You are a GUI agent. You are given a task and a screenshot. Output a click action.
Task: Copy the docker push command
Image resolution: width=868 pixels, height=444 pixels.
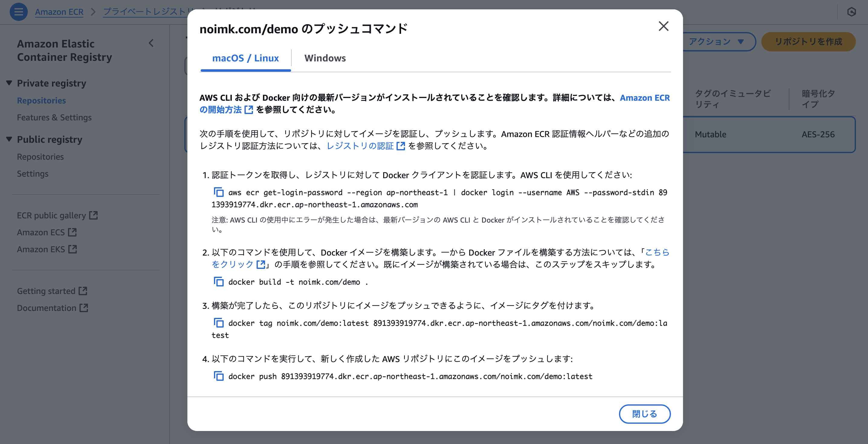click(x=219, y=376)
